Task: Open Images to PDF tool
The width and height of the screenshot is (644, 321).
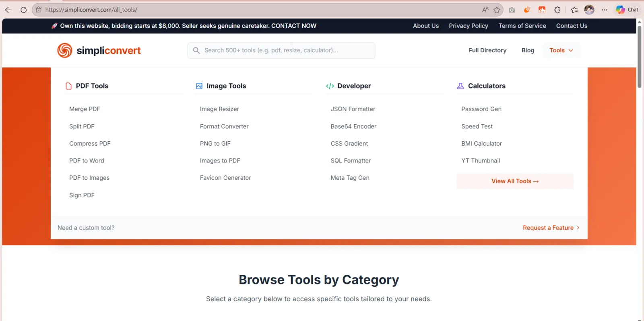Action: click(x=220, y=160)
